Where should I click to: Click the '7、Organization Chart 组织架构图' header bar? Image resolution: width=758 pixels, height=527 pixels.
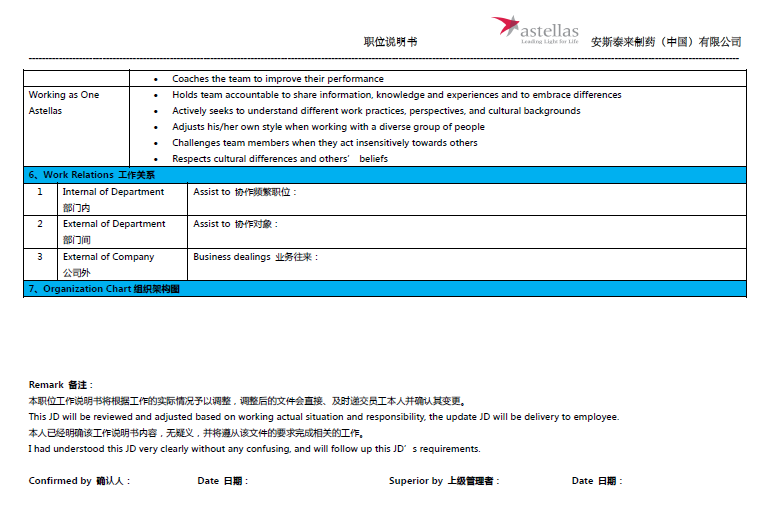[x=104, y=289]
